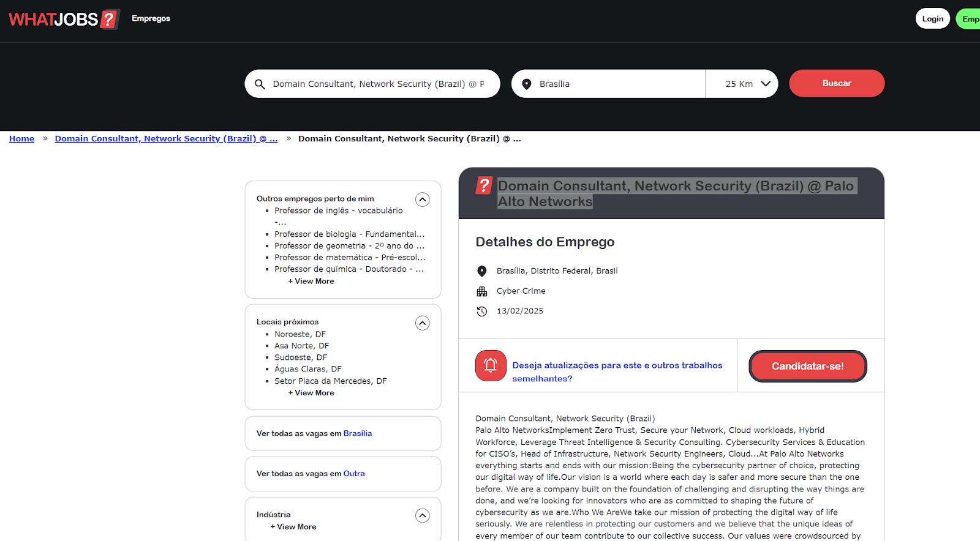Click the Detalhes do Emprego heading
Image resolution: width=980 pixels, height=541 pixels.
click(x=545, y=242)
